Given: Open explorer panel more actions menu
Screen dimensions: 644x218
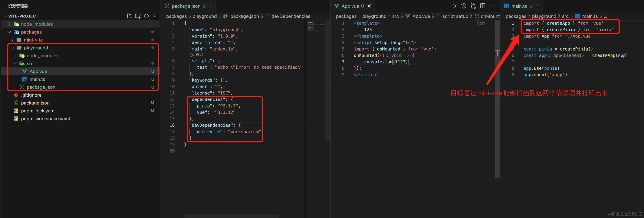Looking at the screenshot, I should point(152,6).
